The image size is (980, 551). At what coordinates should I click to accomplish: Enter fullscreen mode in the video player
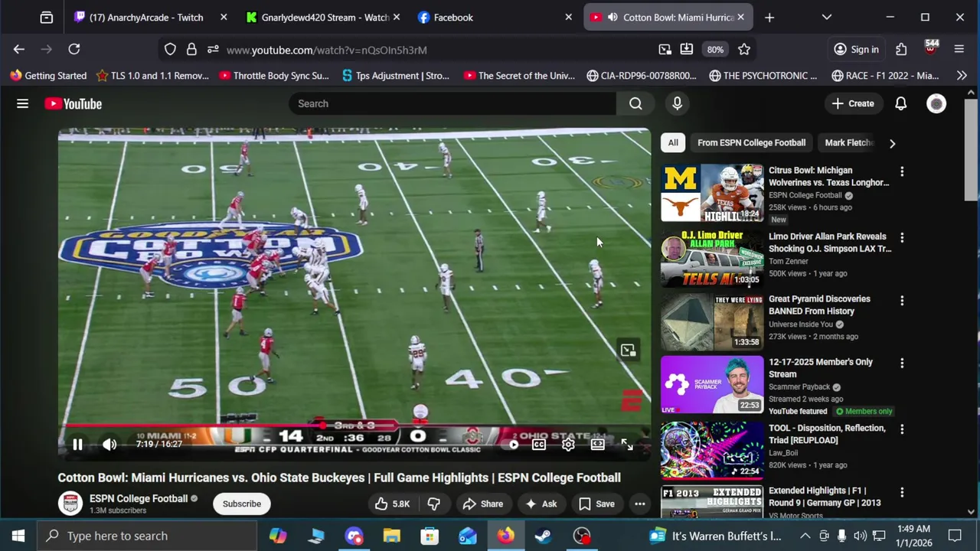(627, 444)
